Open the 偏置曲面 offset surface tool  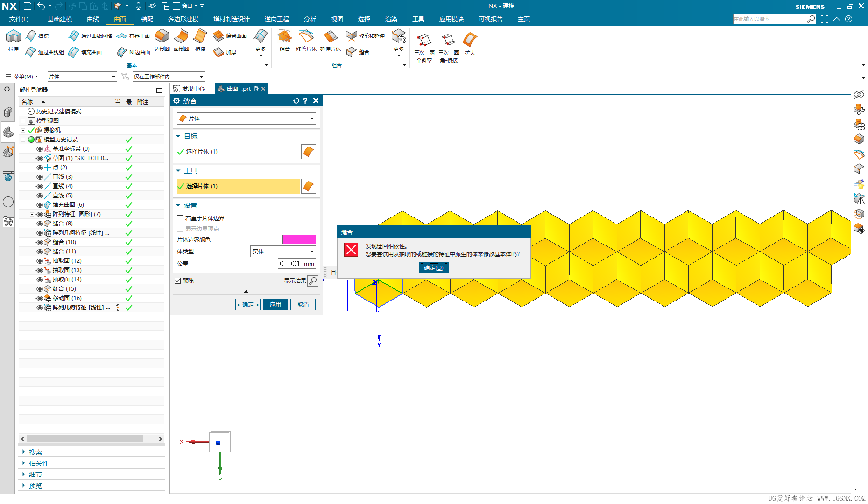coord(230,36)
